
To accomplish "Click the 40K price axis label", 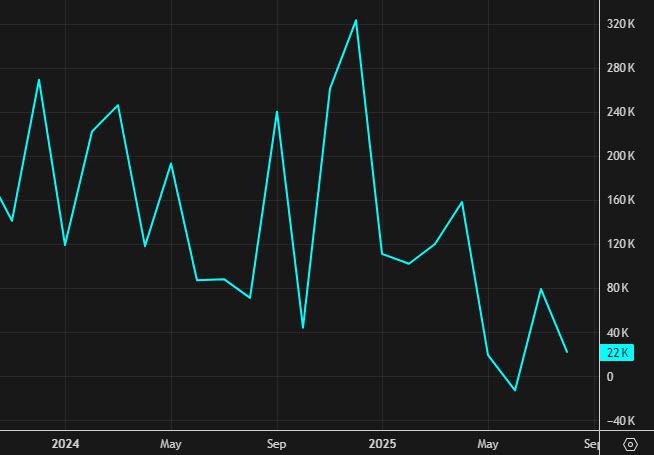I will pos(619,332).
